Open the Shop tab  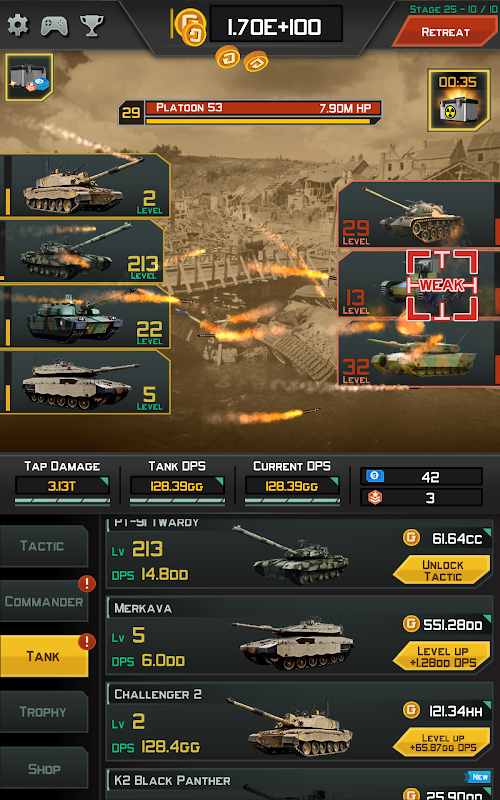[43, 768]
